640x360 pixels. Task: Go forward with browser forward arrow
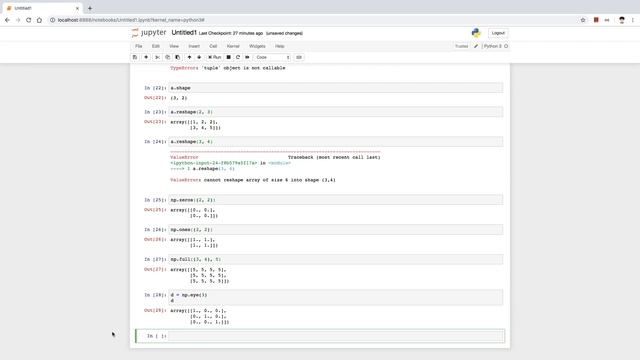click(18, 20)
